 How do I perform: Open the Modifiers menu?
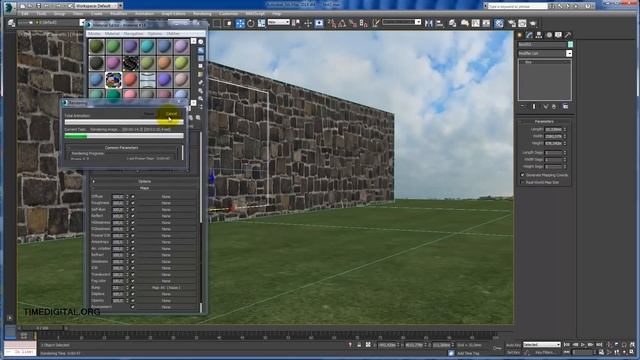click(118, 13)
